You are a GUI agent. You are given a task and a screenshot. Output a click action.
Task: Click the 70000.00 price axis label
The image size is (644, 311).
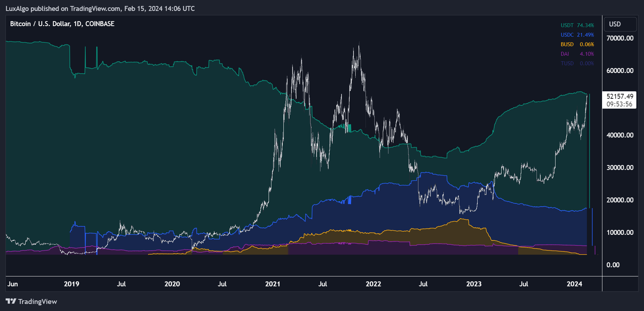point(620,38)
